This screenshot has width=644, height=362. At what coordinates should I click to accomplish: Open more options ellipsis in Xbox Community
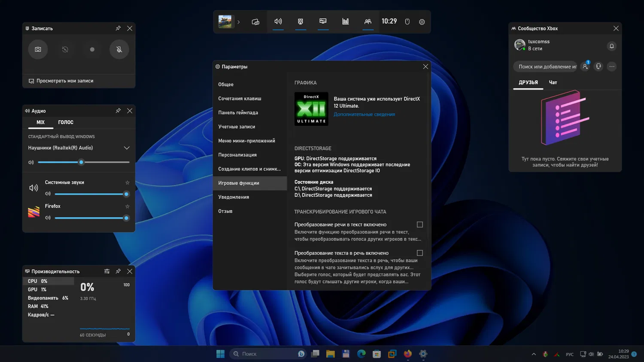point(612,67)
